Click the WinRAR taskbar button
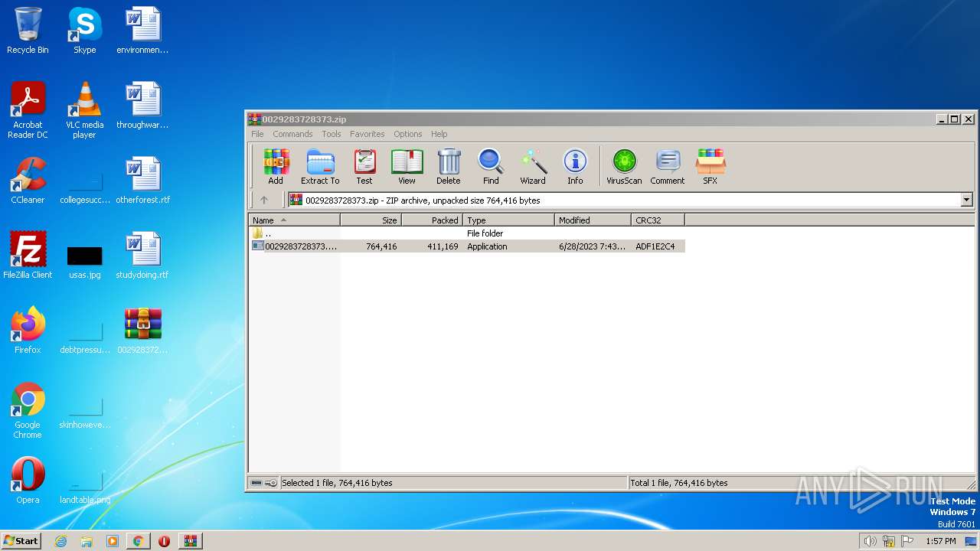The image size is (980, 551). (190, 541)
